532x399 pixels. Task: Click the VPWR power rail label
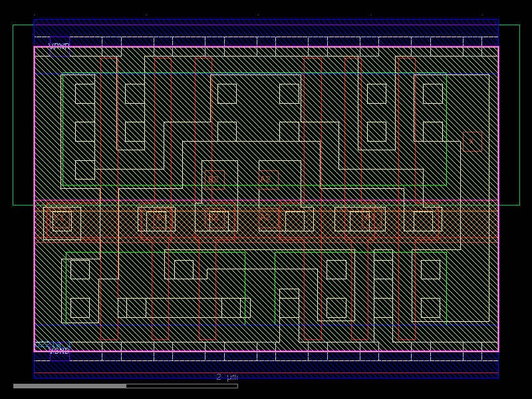point(60,45)
